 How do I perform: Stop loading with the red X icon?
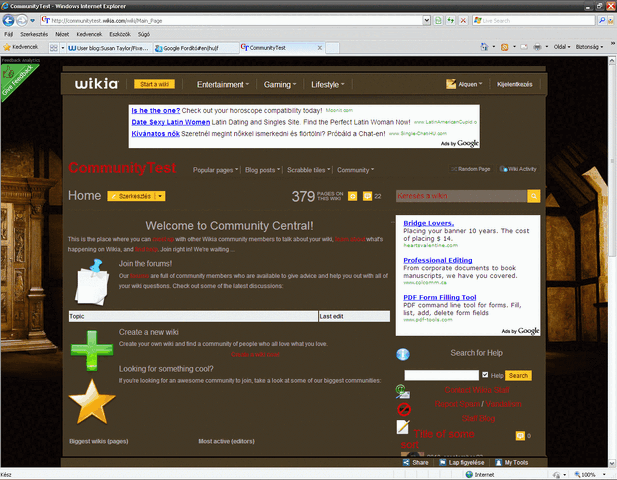click(464, 20)
